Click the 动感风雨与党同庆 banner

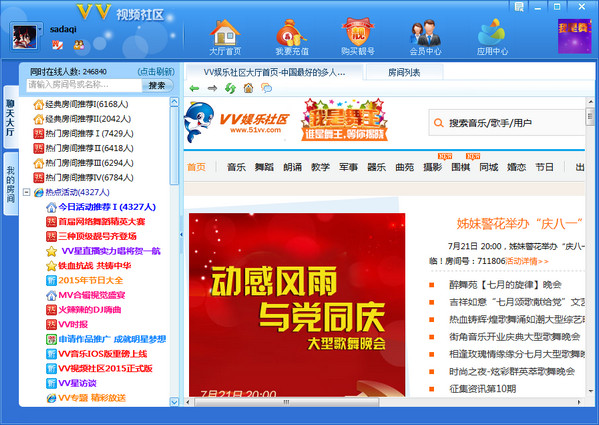click(x=297, y=305)
